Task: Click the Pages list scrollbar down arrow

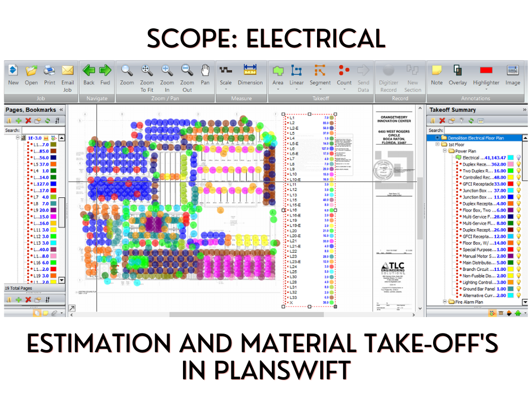Action: click(61, 280)
